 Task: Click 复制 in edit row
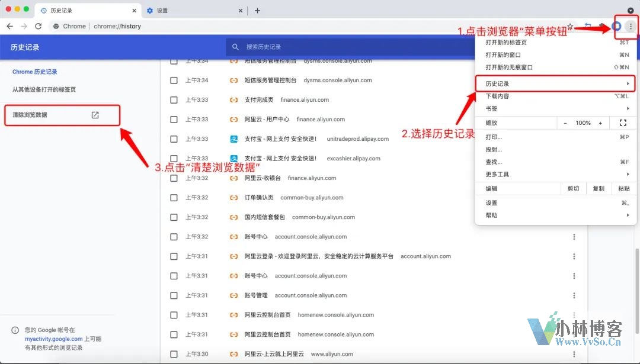[x=599, y=189]
